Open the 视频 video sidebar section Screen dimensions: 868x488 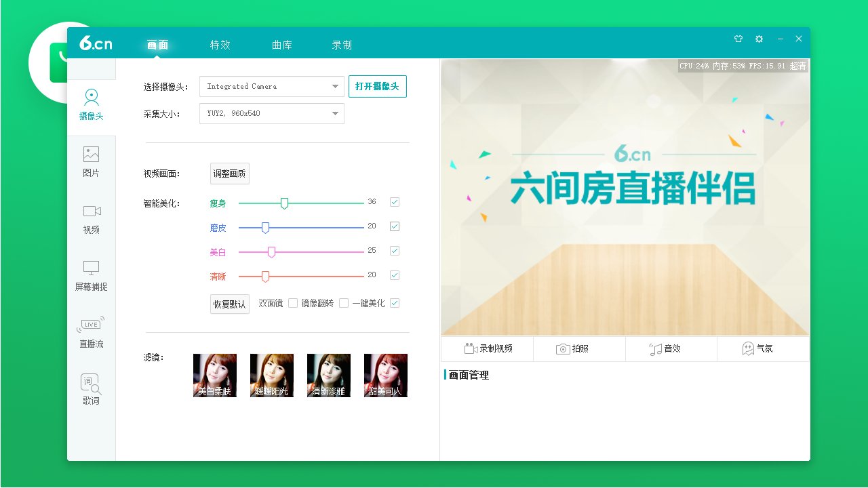(x=92, y=220)
